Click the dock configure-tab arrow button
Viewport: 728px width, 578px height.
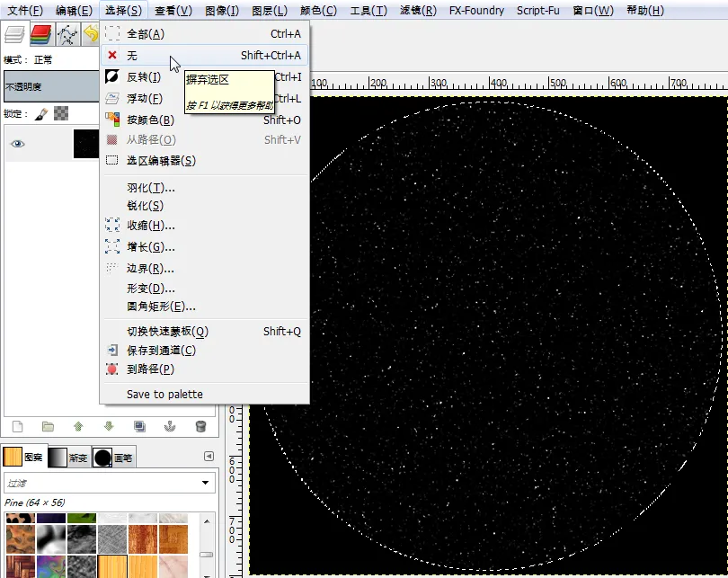209,457
